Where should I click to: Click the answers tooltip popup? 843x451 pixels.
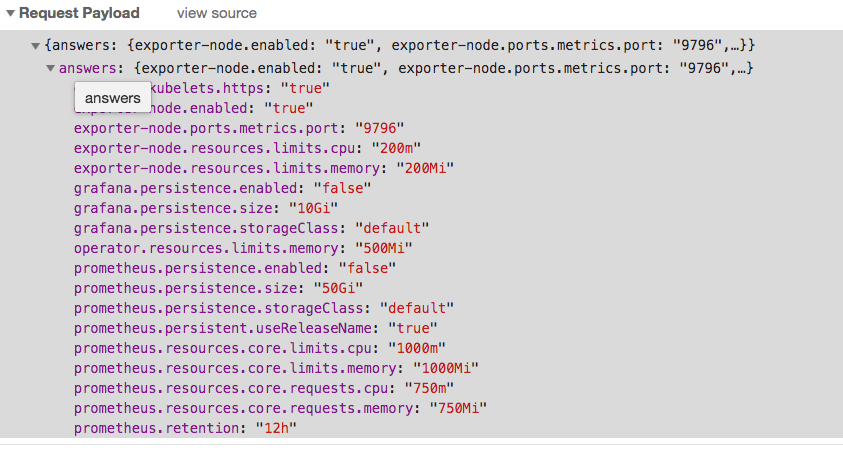click(112, 97)
